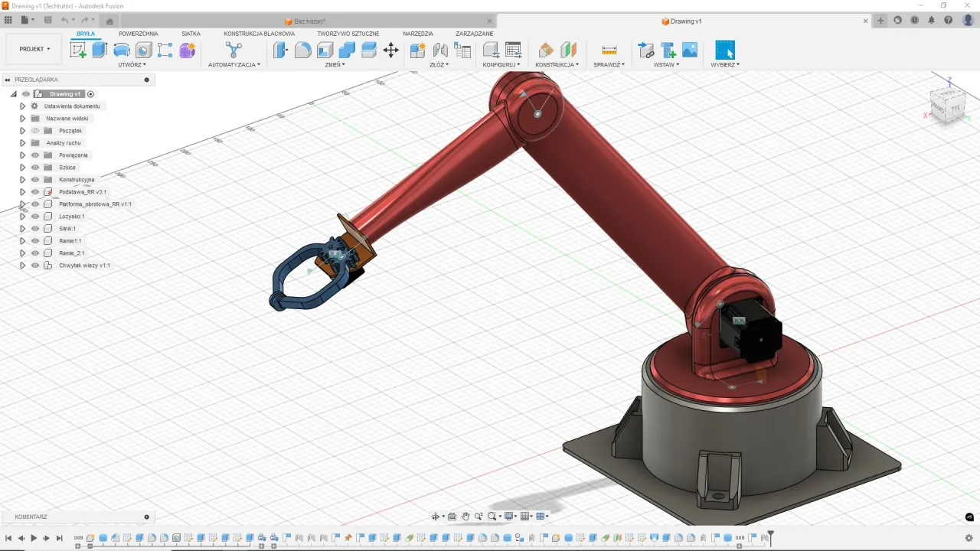Click the PROJEKT button

pos(34,48)
